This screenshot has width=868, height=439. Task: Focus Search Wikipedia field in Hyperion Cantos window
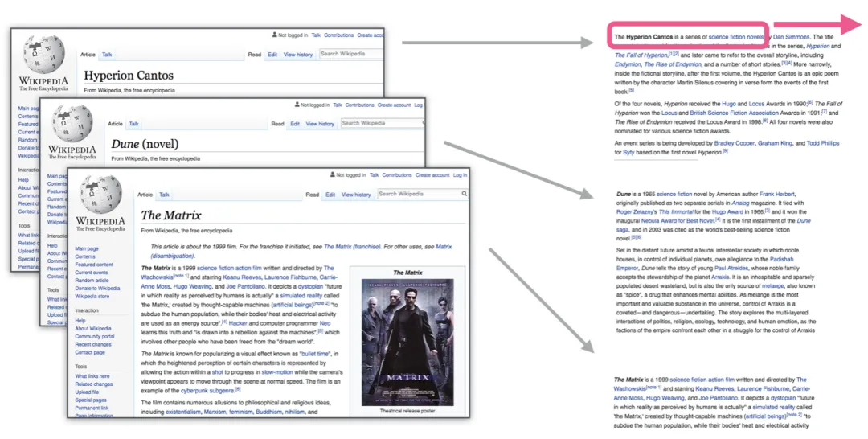(x=351, y=54)
